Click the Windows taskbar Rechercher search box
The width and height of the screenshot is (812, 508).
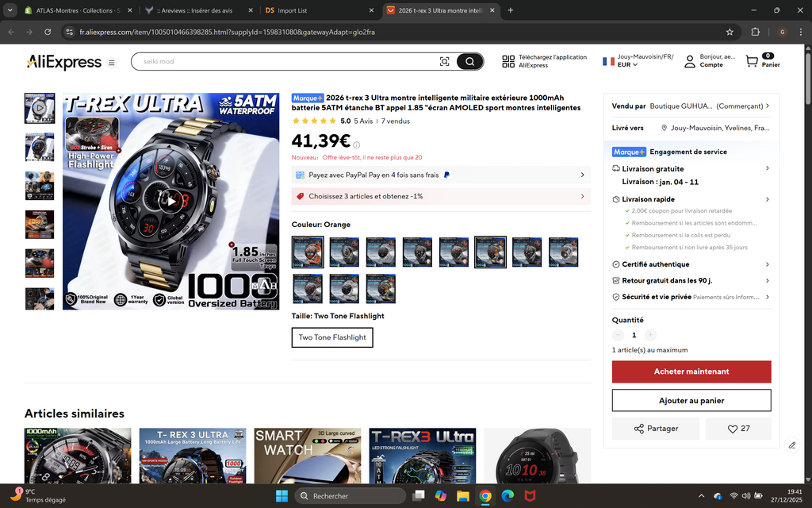(350, 496)
